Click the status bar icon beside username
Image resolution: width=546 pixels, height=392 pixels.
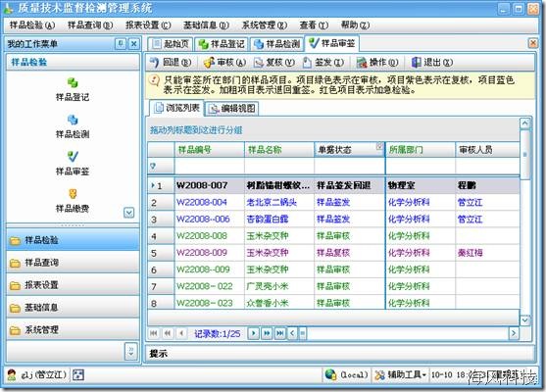coord(78,374)
